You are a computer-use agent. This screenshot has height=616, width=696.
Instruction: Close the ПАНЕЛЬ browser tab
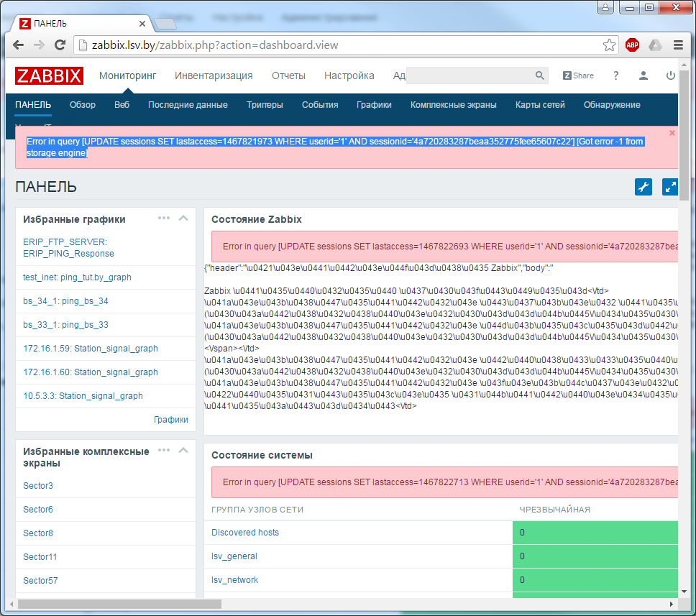pos(142,24)
